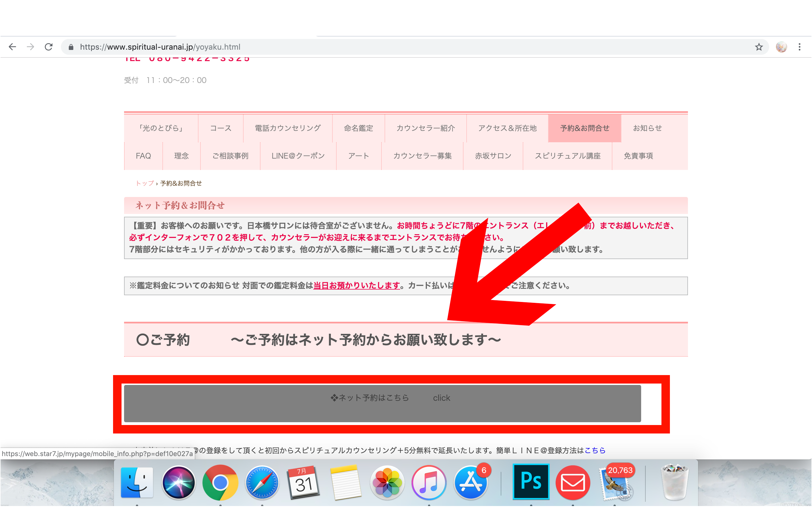Click the ネット予約&お問合せ heading

[x=180, y=206]
